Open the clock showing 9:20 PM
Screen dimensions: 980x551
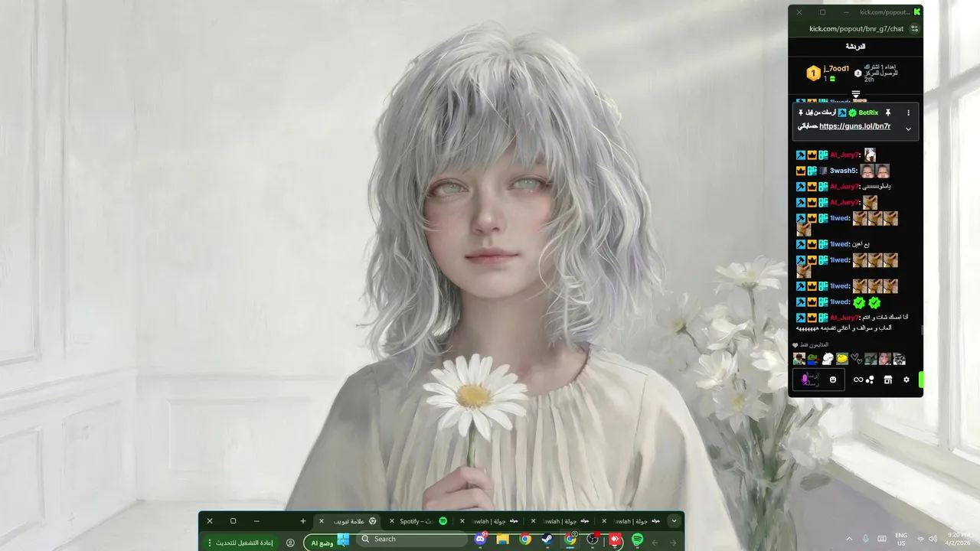pos(958,540)
